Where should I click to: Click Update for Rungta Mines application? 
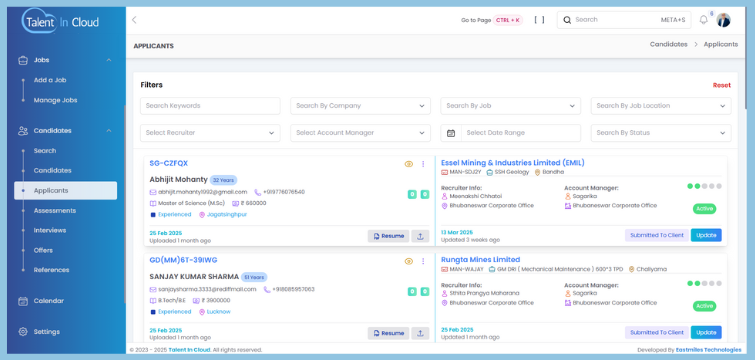pyautogui.click(x=706, y=333)
